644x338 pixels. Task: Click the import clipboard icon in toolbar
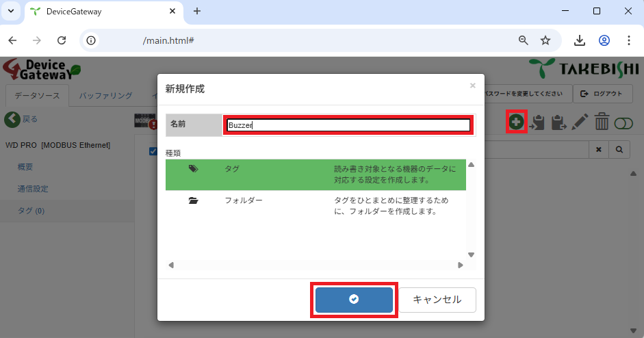pos(537,122)
